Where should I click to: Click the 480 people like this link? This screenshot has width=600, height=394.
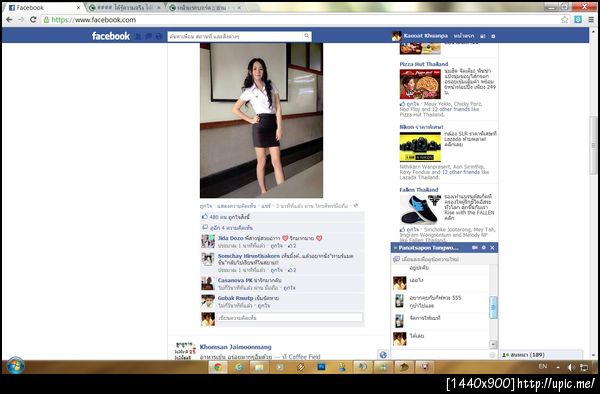coord(230,217)
